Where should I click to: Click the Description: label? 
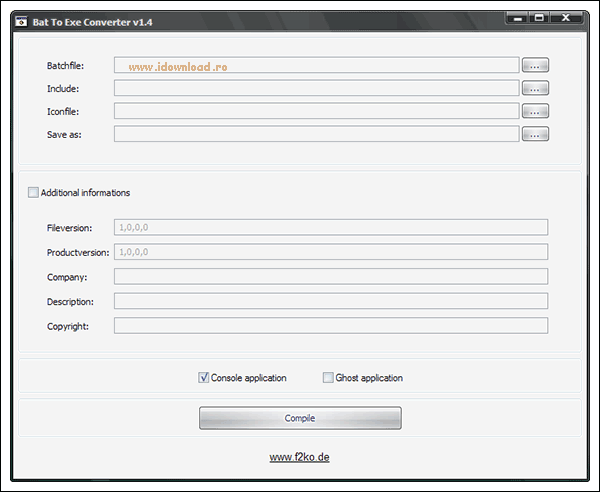[70, 302]
